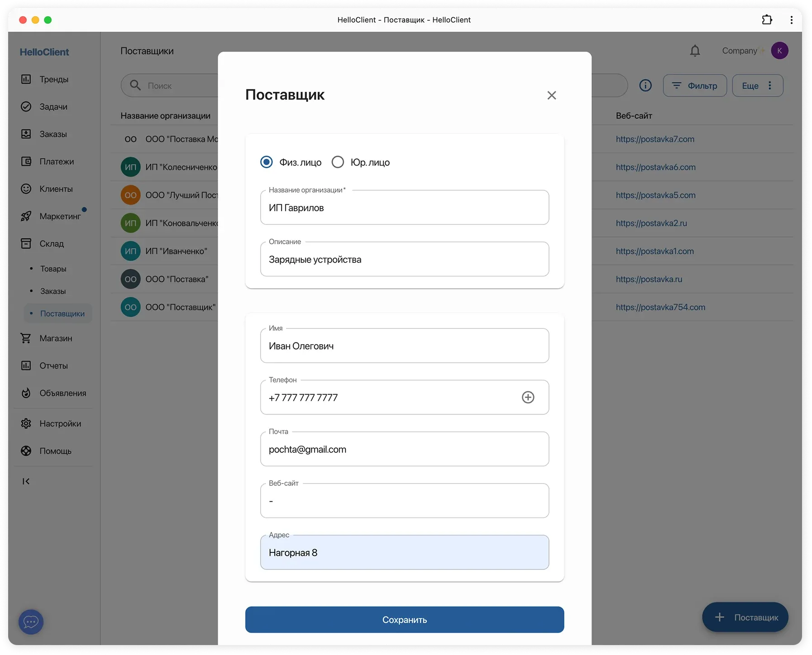Close the Поставщик dialog with the X
This screenshot has height=655, width=812.
[x=551, y=95]
